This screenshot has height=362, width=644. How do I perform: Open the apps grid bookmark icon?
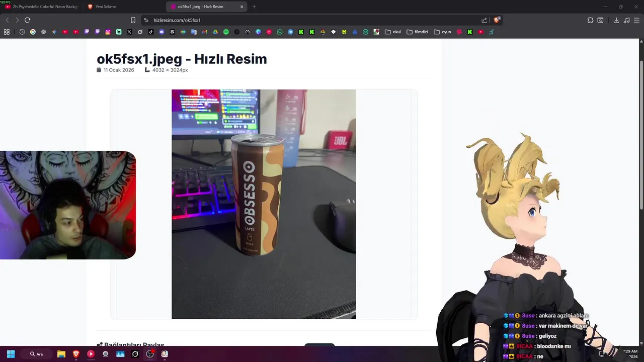[7, 32]
